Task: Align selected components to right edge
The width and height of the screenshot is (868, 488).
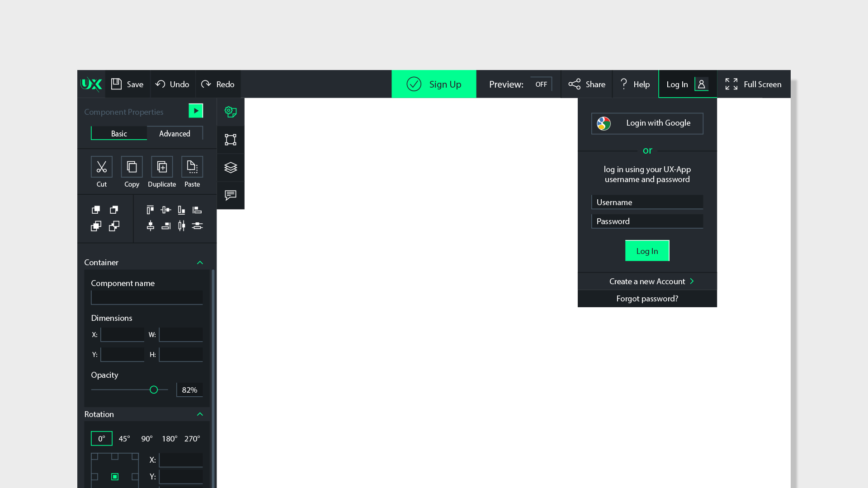Action: click(166, 225)
